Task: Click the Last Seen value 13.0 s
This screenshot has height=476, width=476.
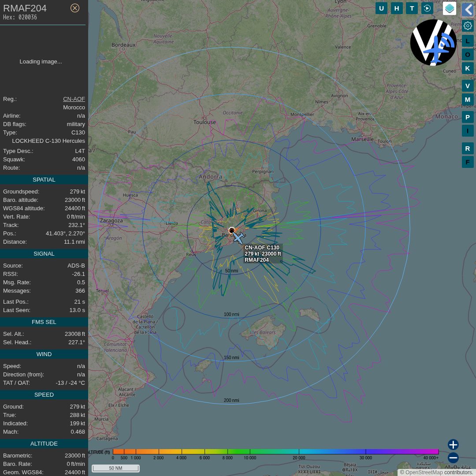Action: (x=77, y=310)
